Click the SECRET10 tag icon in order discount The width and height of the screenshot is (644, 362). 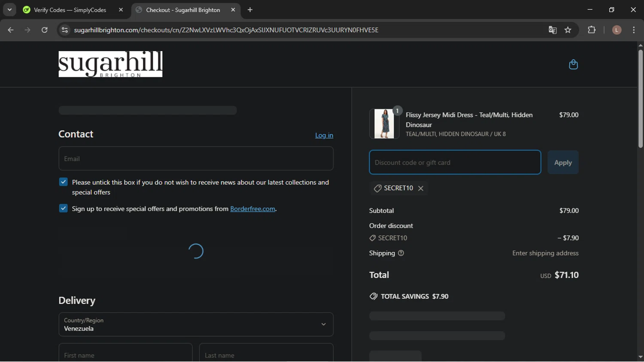tap(373, 238)
